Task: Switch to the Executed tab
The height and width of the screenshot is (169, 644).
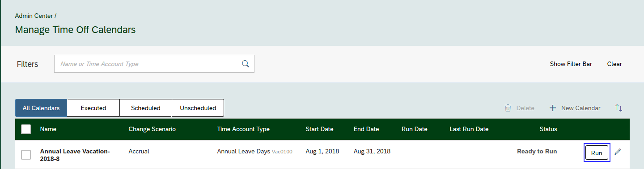Action: pyautogui.click(x=93, y=108)
